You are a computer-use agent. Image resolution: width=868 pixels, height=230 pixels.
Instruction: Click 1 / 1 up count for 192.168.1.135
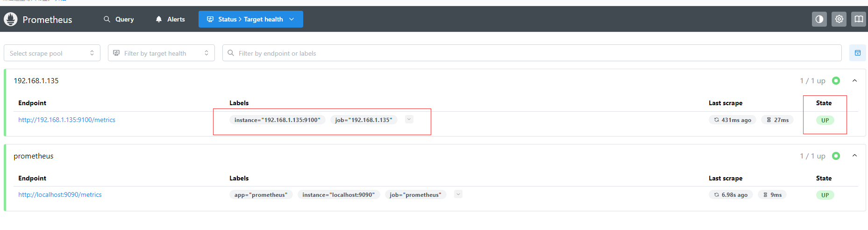[x=812, y=81]
